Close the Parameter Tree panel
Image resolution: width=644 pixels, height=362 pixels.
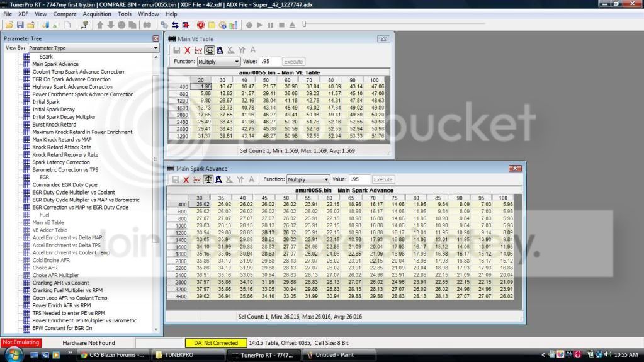pyautogui.click(x=155, y=38)
